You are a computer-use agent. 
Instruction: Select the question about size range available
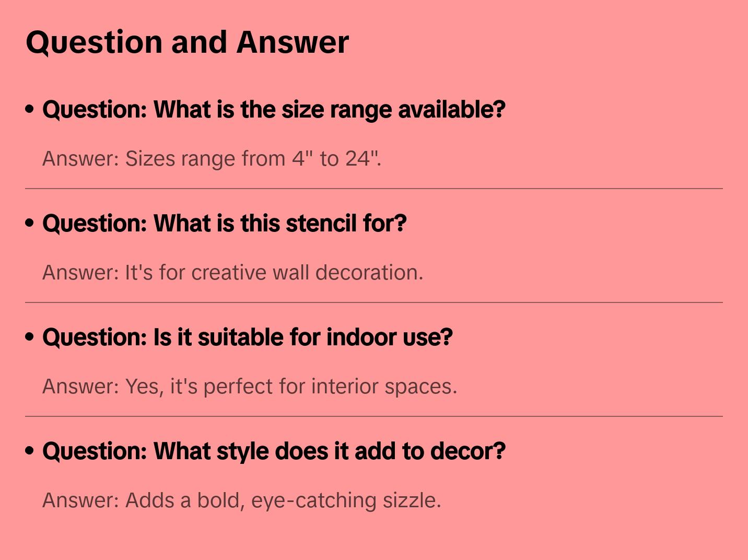274,109
